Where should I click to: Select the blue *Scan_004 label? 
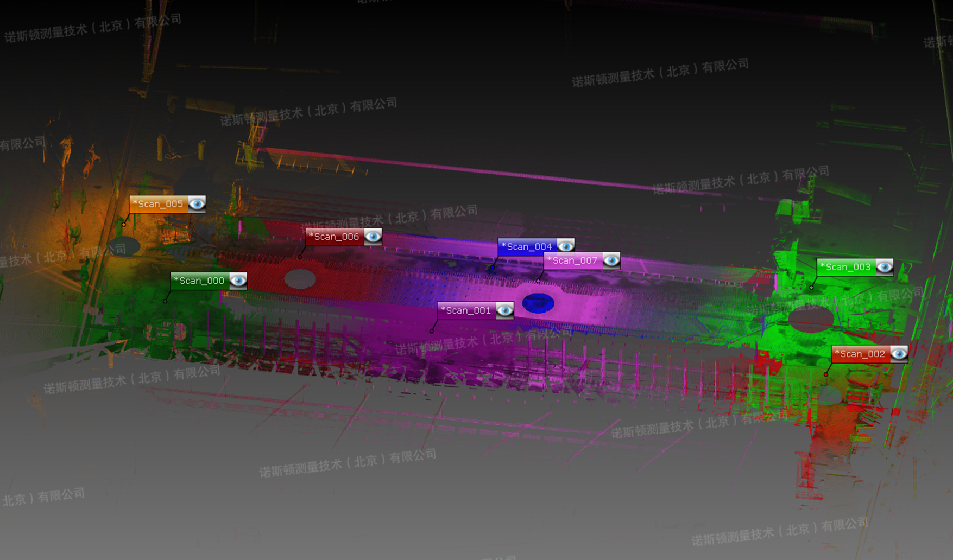tap(527, 246)
